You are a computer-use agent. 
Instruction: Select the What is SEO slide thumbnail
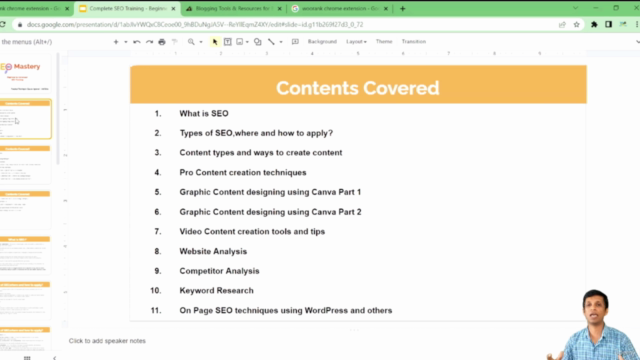click(25, 255)
